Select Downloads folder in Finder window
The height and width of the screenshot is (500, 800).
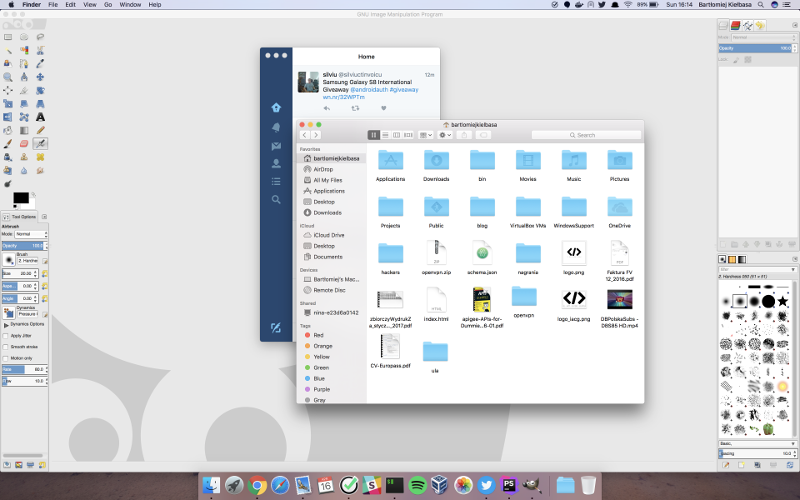tap(436, 166)
